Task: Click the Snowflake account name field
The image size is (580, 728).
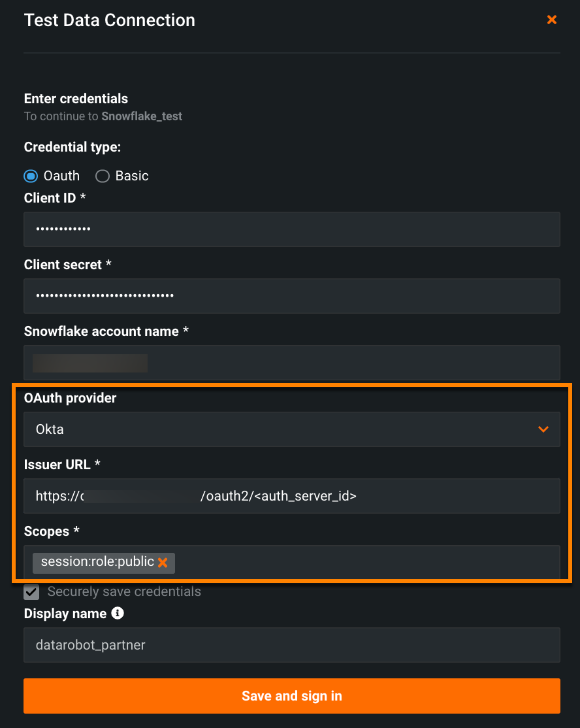Action: (x=291, y=363)
